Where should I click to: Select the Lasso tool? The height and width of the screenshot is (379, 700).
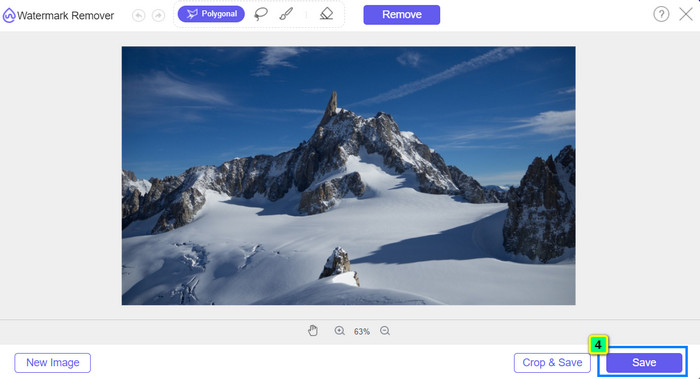pyautogui.click(x=261, y=14)
